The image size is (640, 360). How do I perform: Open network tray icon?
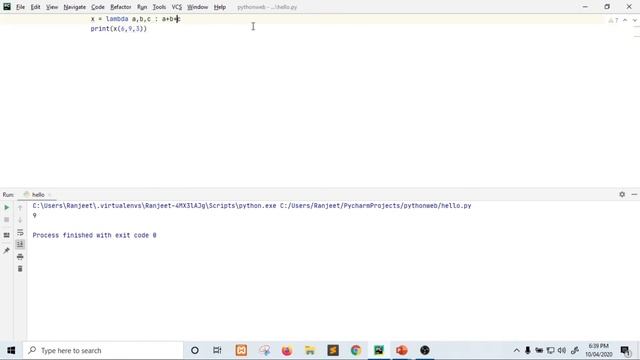coord(551,350)
